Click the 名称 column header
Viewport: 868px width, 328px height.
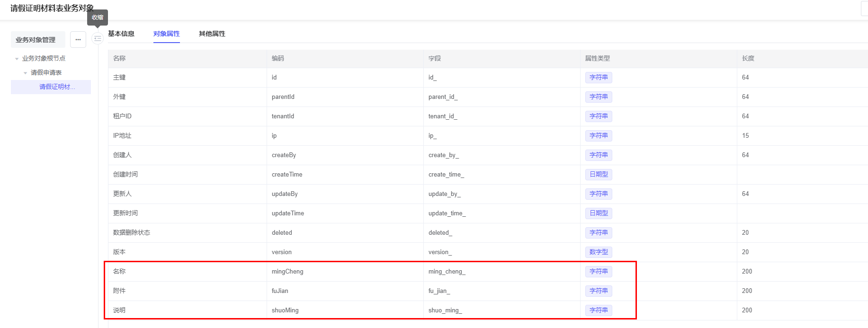119,59
